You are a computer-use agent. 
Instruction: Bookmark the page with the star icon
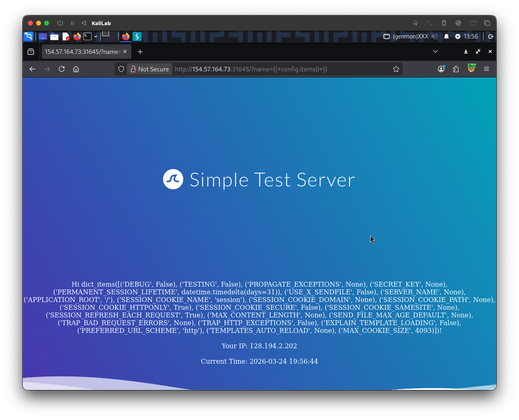396,69
